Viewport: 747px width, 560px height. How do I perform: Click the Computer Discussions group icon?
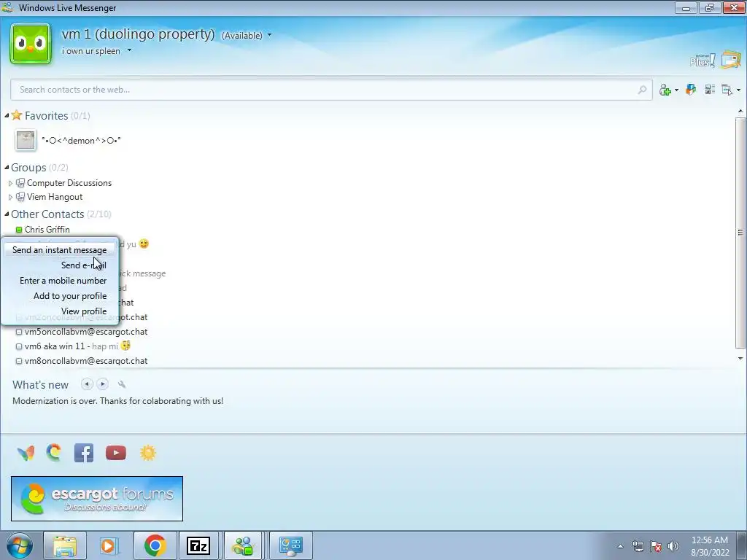(x=20, y=183)
